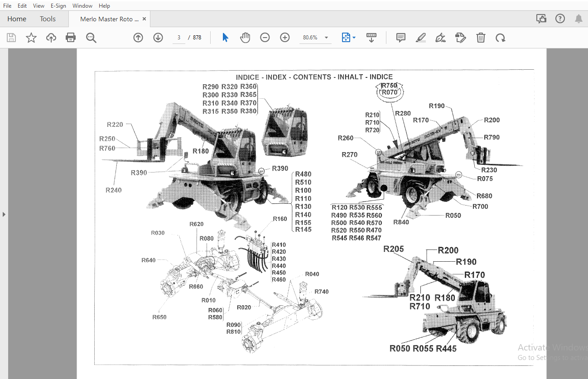Click the R740 label
Viewport: 588px width, 379px height.
pos(322,292)
